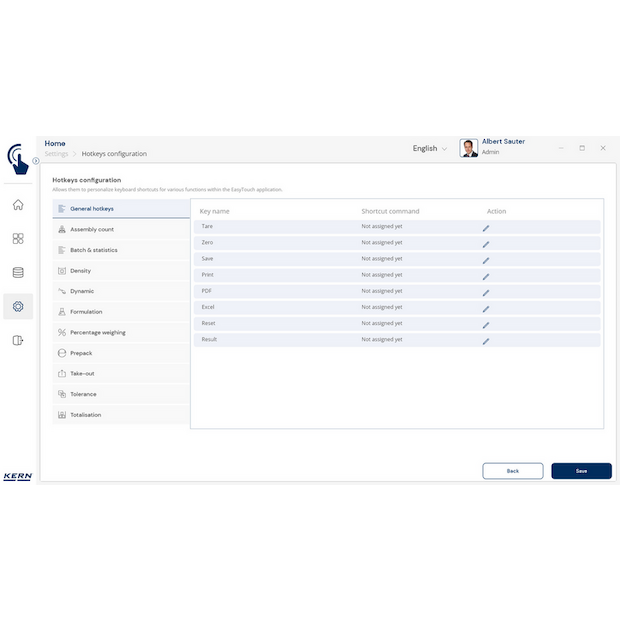Viewport: 620px width, 620px height.
Task: Open the Home icon in left sidebar
Action: tap(18, 205)
